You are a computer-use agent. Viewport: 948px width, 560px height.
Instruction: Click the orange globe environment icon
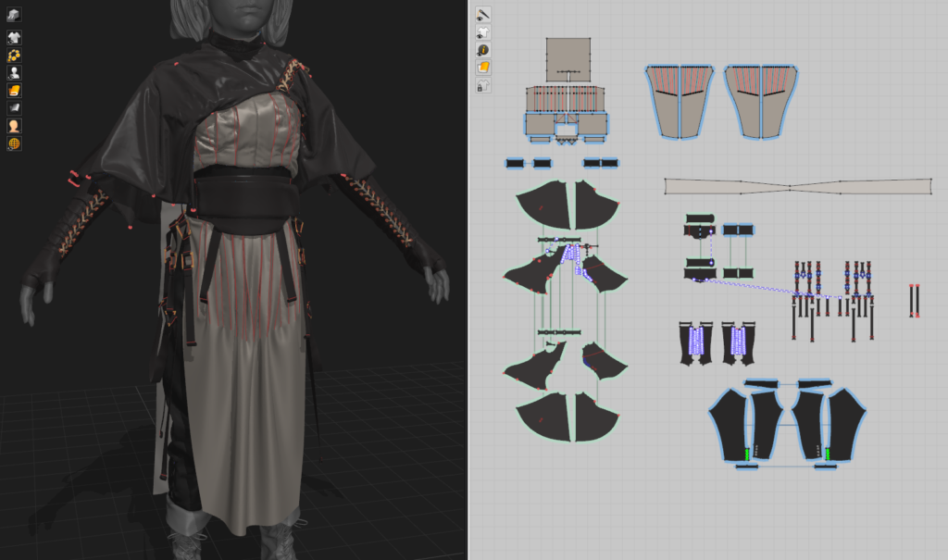[13, 143]
